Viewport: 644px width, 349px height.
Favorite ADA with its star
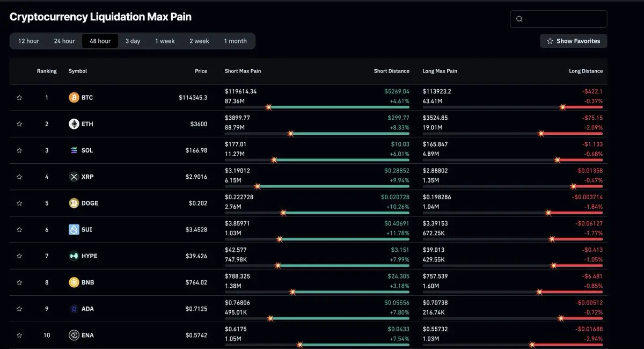click(x=19, y=309)
